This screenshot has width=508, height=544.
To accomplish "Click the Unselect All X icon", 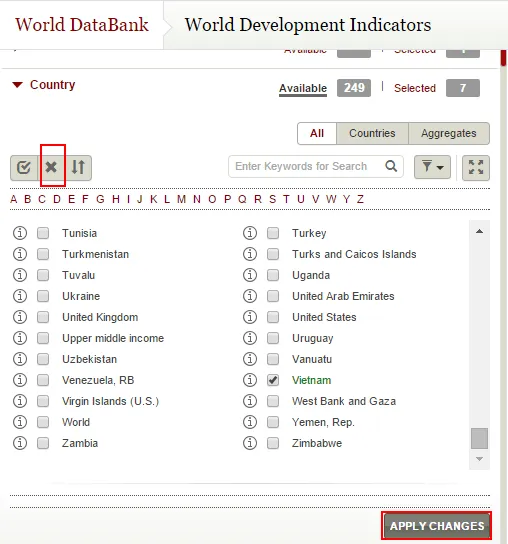I will [51, 168].
